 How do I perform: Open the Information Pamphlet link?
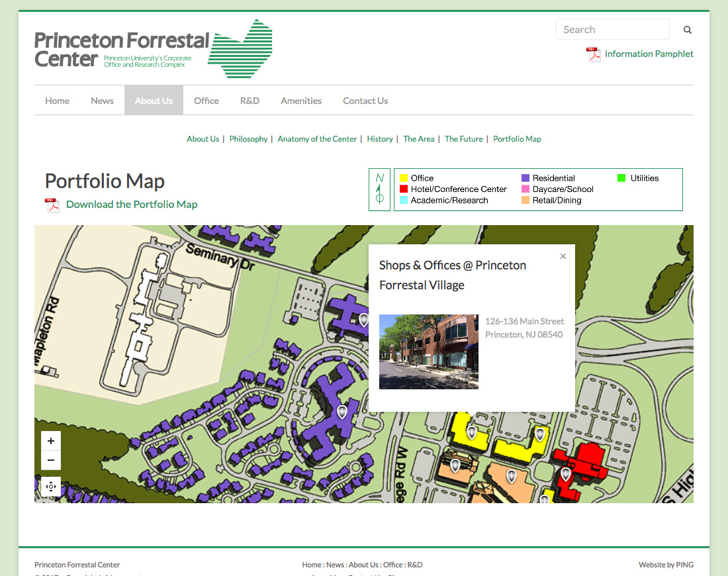coord(649,54)
